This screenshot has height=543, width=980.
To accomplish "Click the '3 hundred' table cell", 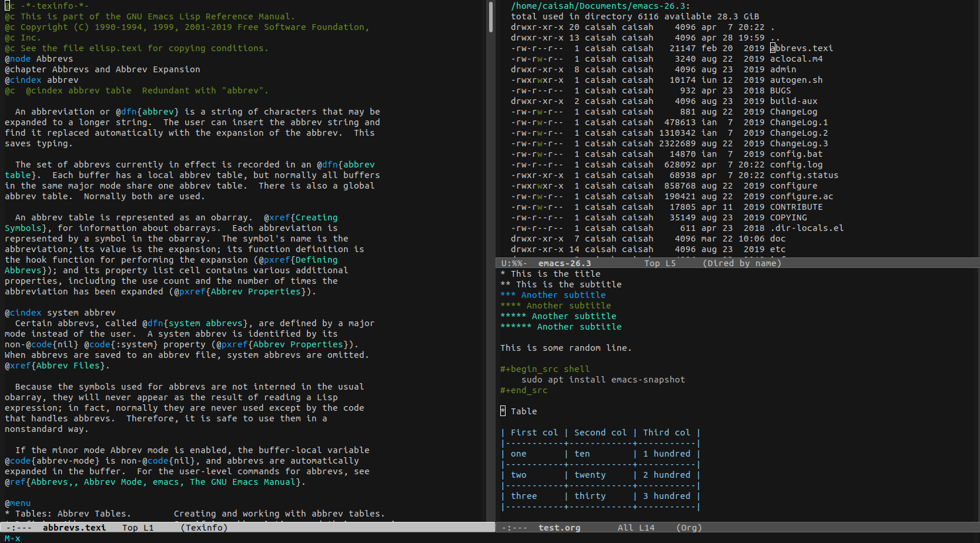I will (x=667, y=496).
